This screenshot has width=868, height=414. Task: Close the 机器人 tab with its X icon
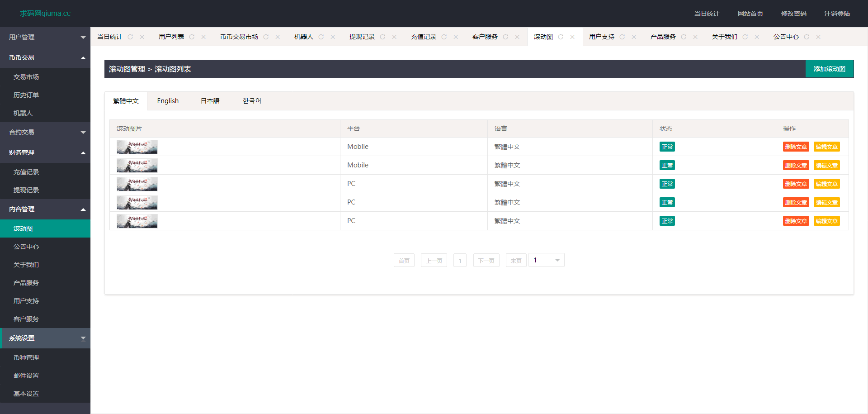(x=333, y=37)
